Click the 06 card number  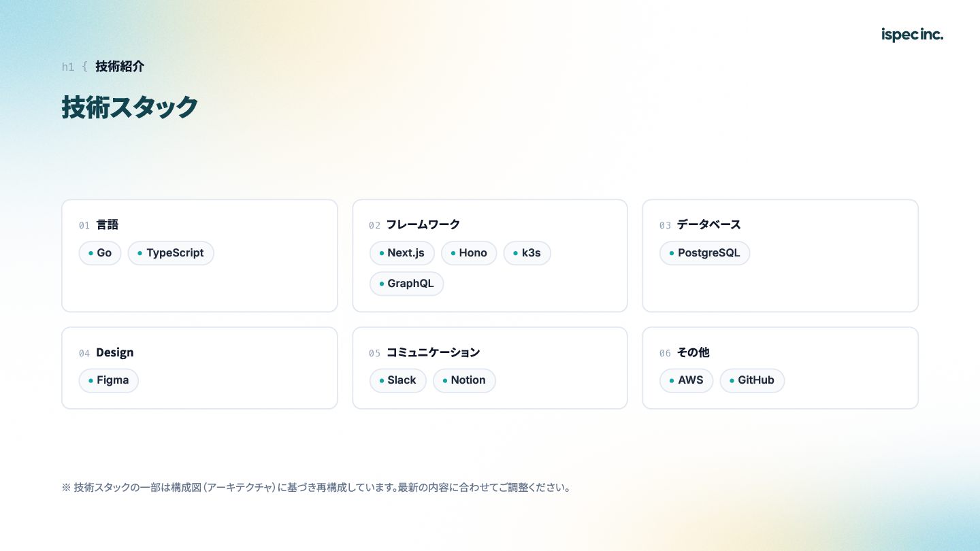665,353
